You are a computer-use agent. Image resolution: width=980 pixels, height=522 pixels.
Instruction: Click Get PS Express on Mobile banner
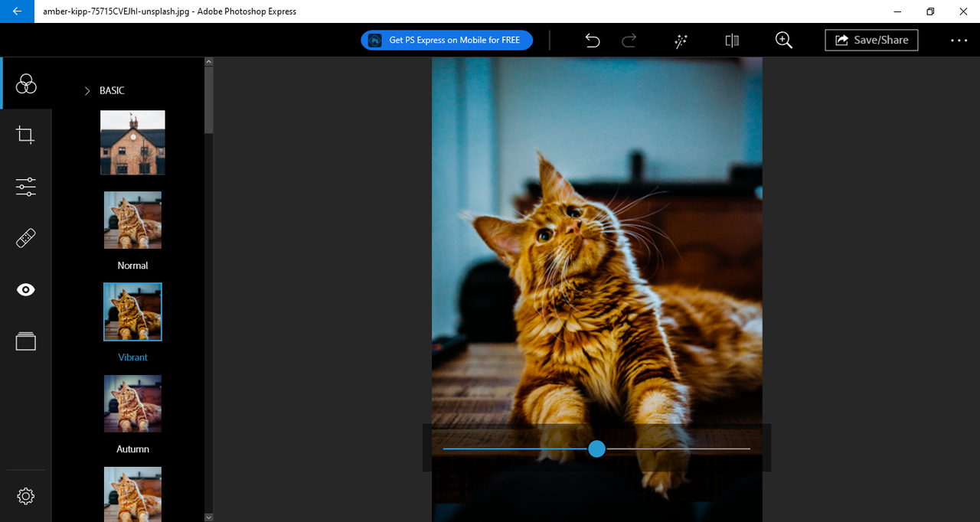pyautogui.click(x=446, y=40)
